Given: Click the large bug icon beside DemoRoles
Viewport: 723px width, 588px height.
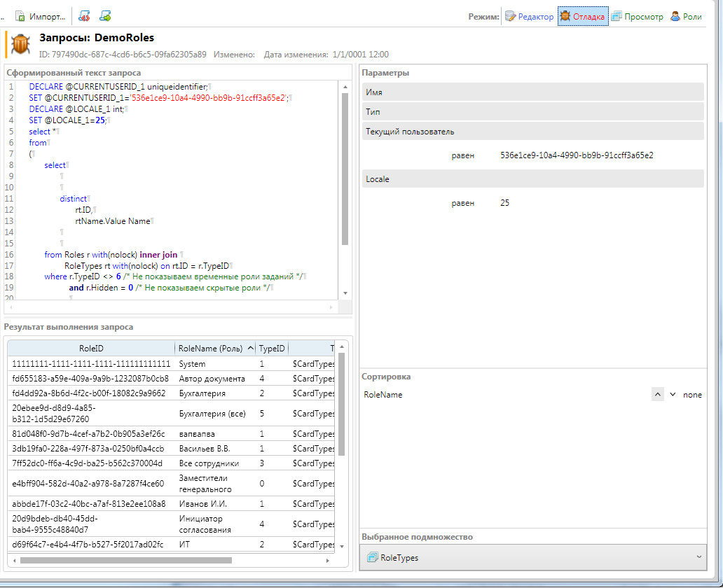Looking at the screenshot, I should (x=20, y=45).
